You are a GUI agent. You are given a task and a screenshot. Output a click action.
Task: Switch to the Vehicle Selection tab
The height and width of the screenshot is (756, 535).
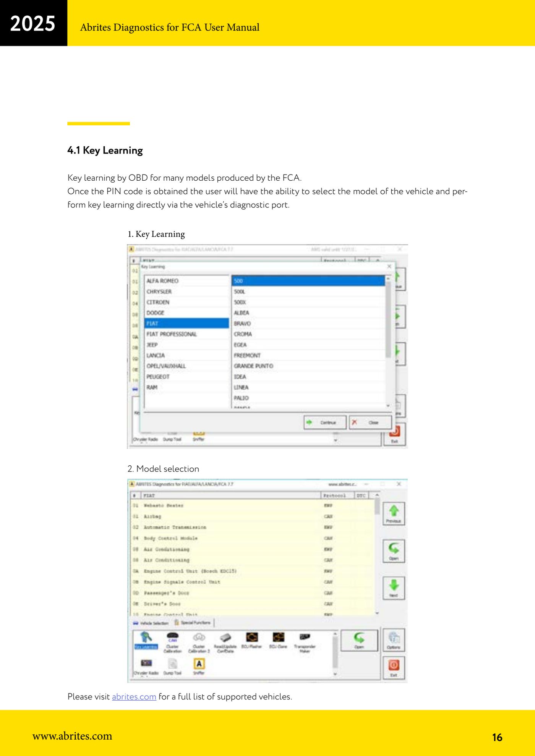(x=151, y=623)
